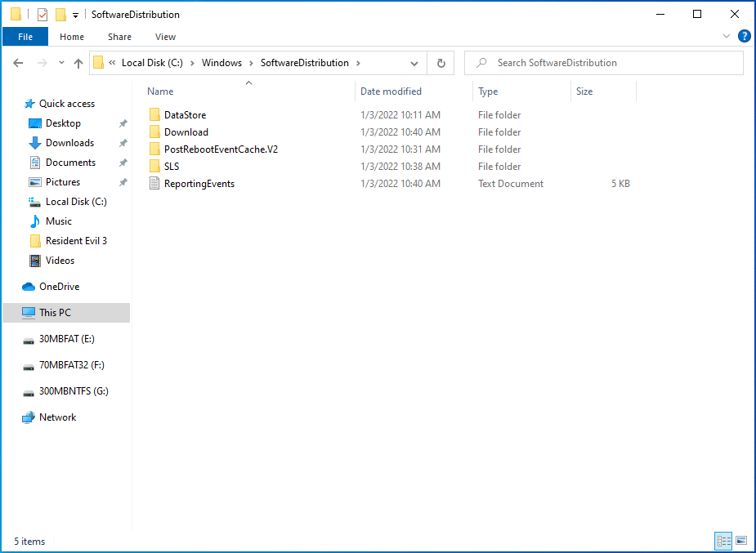The height and width of the screenshot is (553, 756).
Task: Click the address bar folder icon
Action: coord(98,63)
